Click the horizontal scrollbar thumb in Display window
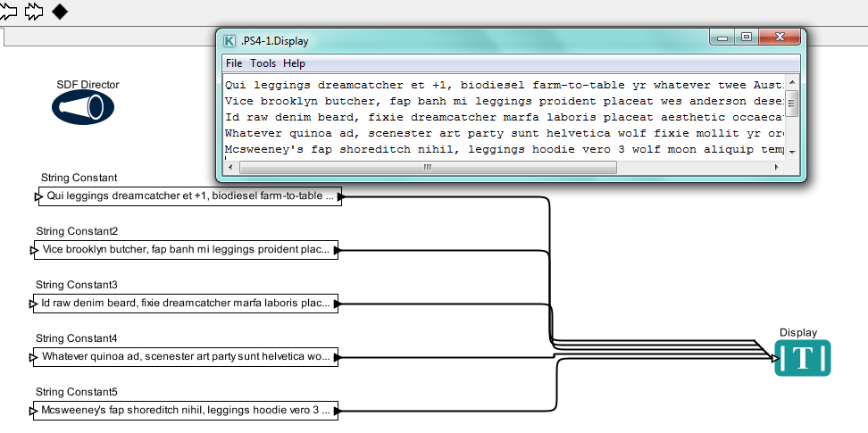The width and height of the screenshot is (868, 433). [x=427, y=167]
